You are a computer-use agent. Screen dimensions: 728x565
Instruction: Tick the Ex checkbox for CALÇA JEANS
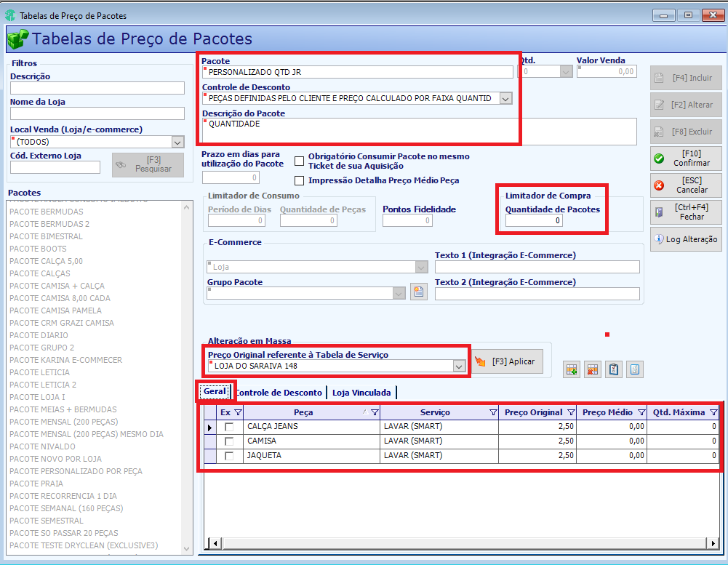[229, 427]
